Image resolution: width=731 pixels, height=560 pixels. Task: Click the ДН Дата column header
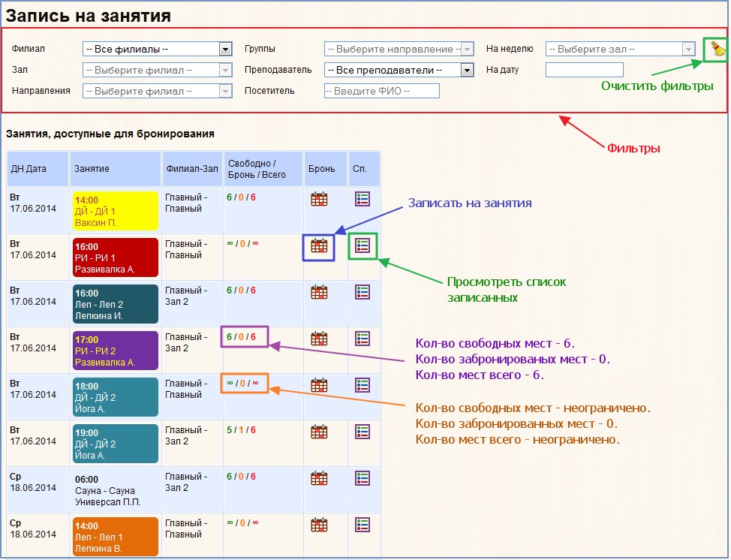(x=38, y=169)
